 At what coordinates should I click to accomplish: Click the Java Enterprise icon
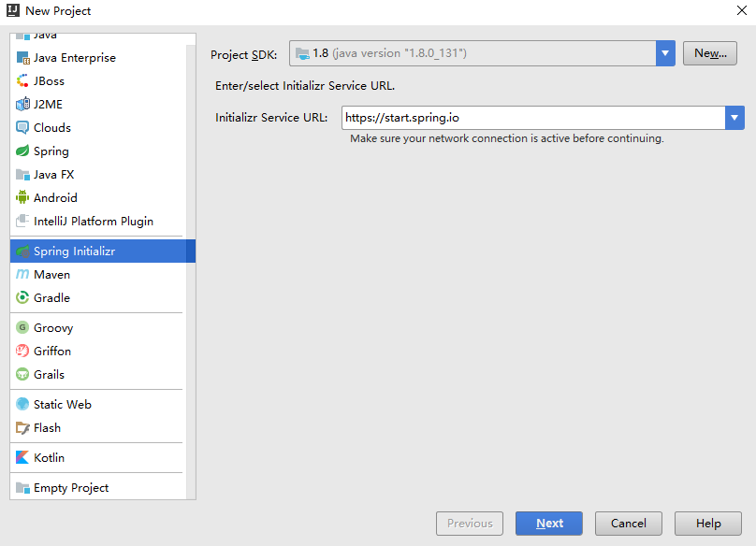coord(22,58)
